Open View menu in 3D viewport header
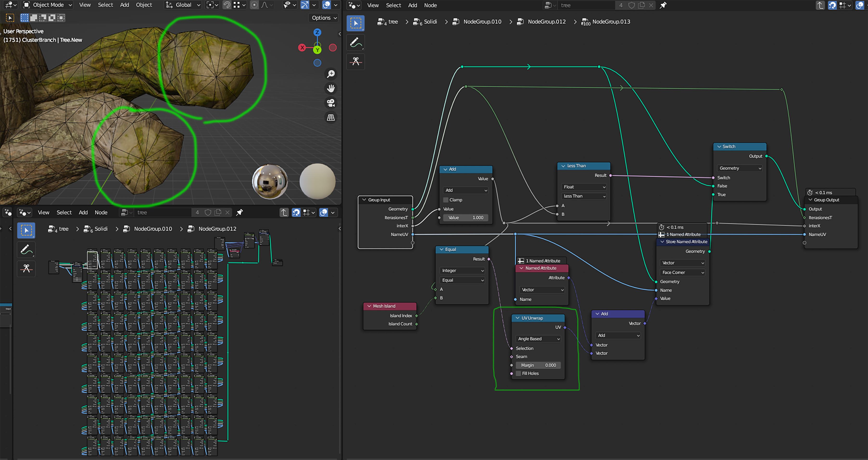868x460 pixels. (x=85, y=5)
